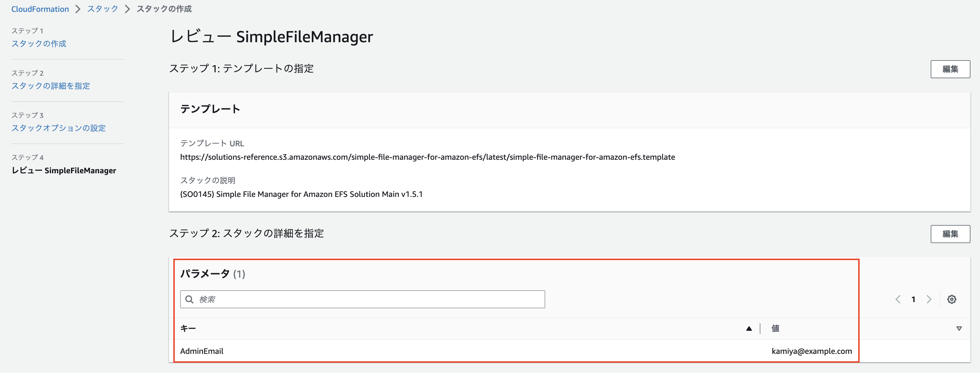Sort by value column descending arrow

click(x=959, y=329)
